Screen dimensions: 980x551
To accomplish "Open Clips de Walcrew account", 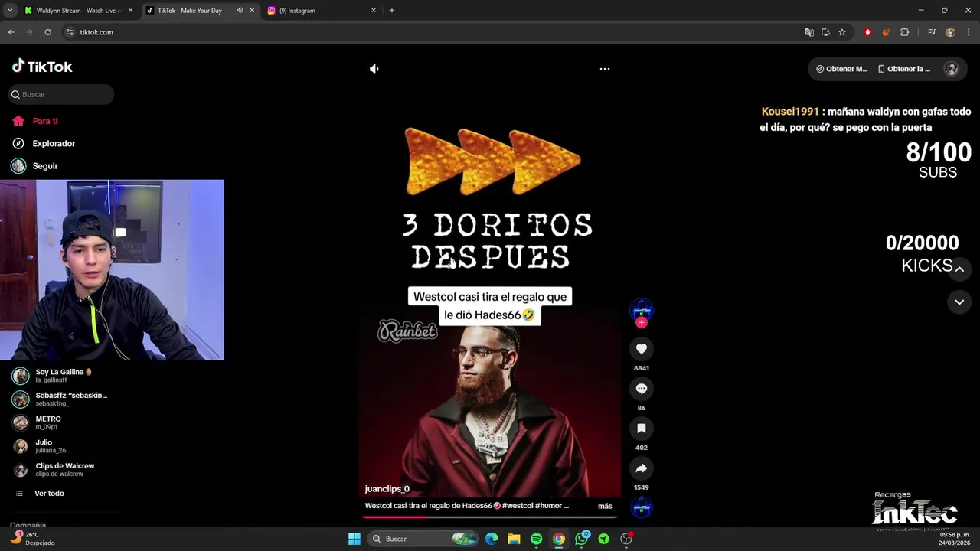I will coord(61,469).
